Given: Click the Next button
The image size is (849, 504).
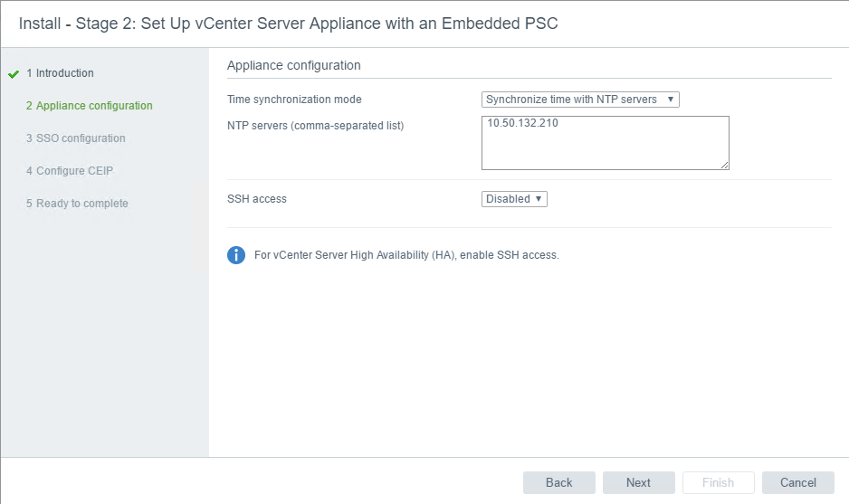Looking at the screenshot, I should pos(638,482).
